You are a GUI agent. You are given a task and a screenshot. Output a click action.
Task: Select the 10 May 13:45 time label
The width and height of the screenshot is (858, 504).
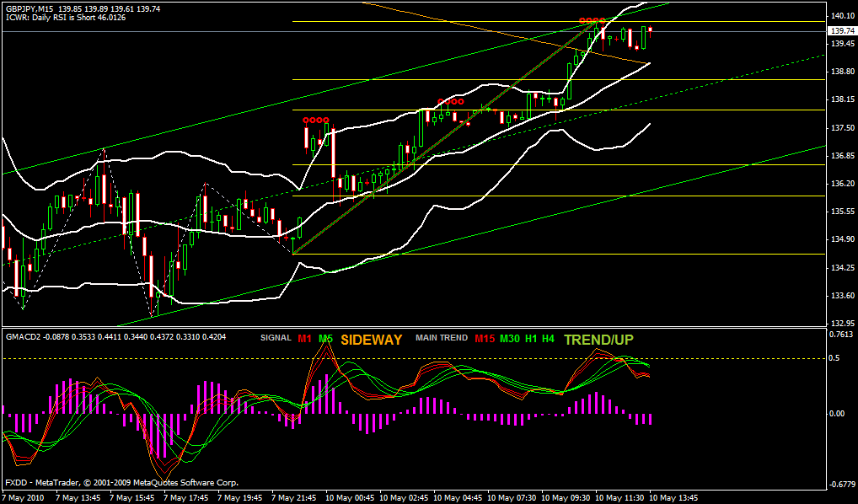pyautogui.click(x=672, y=498)
